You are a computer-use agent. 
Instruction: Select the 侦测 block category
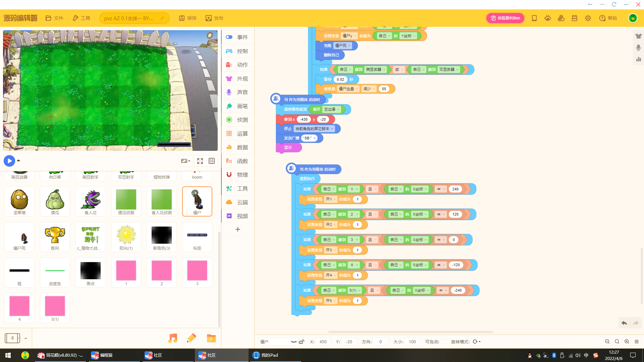tap(237, 120)
